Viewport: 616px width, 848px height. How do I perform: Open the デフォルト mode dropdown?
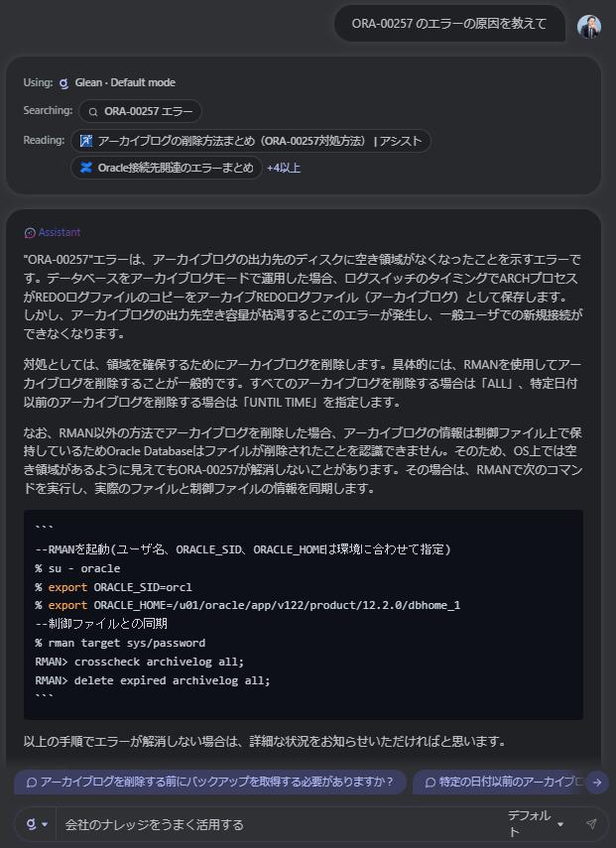pos(537,823)
